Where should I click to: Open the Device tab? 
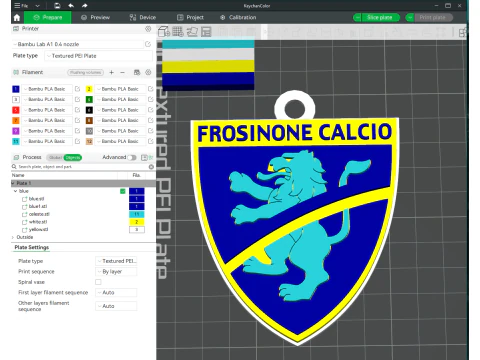(x=143, y=17)
